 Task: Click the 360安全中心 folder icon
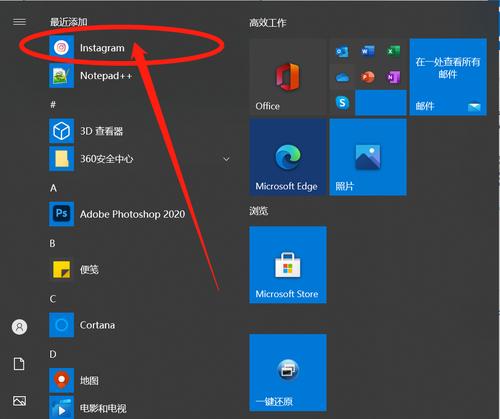pos(61,159)
